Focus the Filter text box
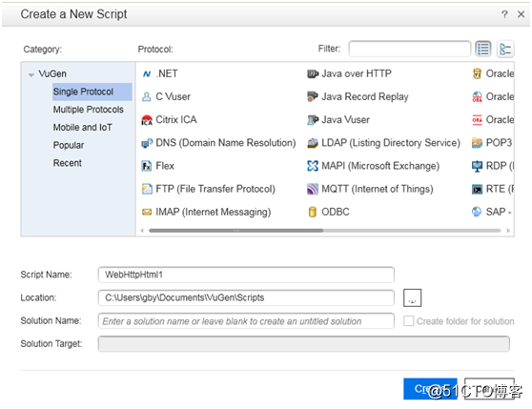This screenshot has width=532, height=409. pyautogui.click(x=410, y=50)
